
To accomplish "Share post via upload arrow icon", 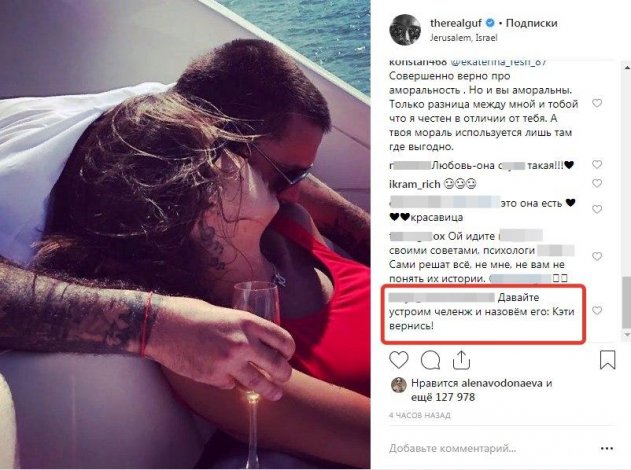I will pyautogui.click(x=461, y=360).
